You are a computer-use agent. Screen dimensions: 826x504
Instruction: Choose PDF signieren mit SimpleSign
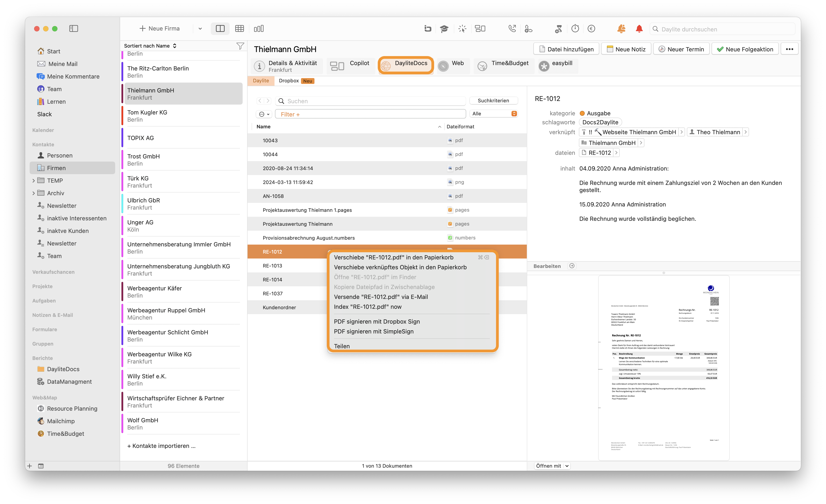[374, 331]
